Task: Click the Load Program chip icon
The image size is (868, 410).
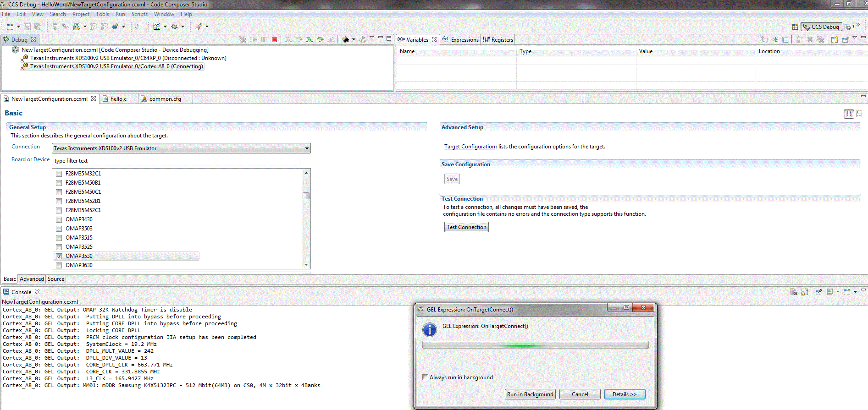Action: [x=345, y=40]
